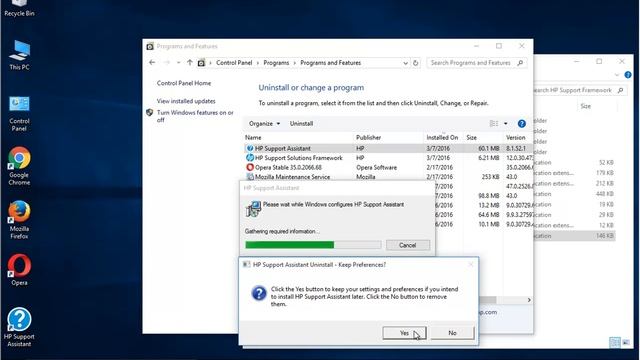Switch to large icons view in Explorer
The width and height of the screenshot is (640, 360).
[626, 342]
